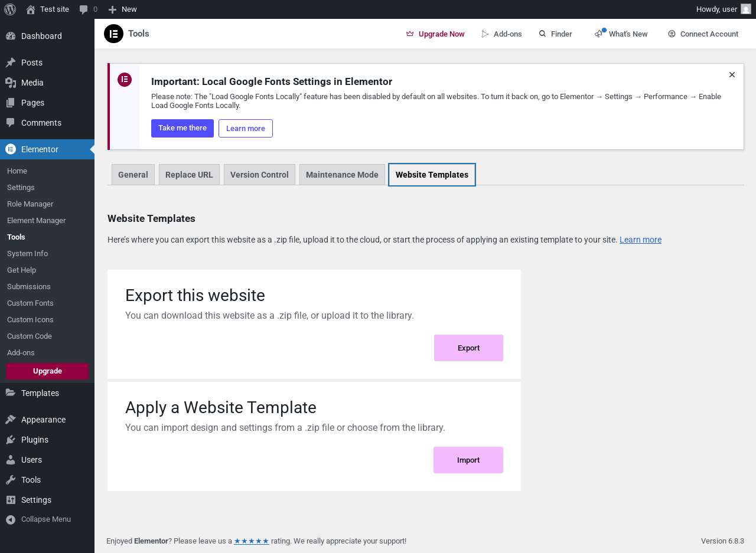
Task: Click the What's New megaphone icon
Action: click(599, 34)
